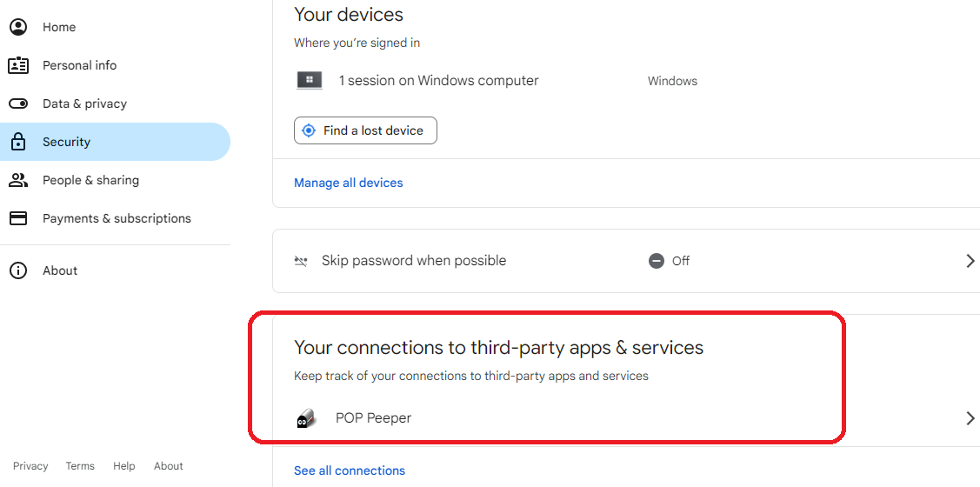Click the Find a lost device button
This screenshot has height=487, width=980.
(x=365, y=130)
